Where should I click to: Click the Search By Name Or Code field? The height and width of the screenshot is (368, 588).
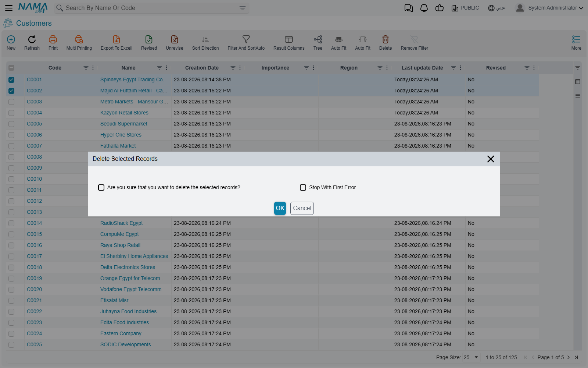151,8
